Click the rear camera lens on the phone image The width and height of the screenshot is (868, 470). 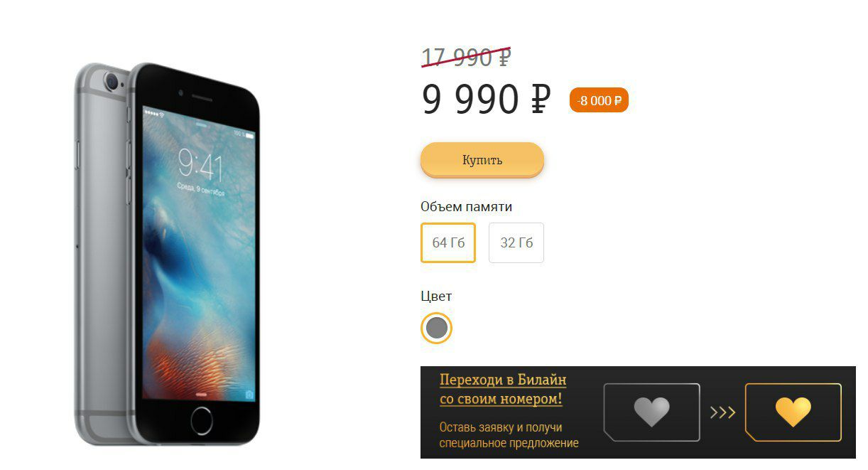[x=112, y=82]
